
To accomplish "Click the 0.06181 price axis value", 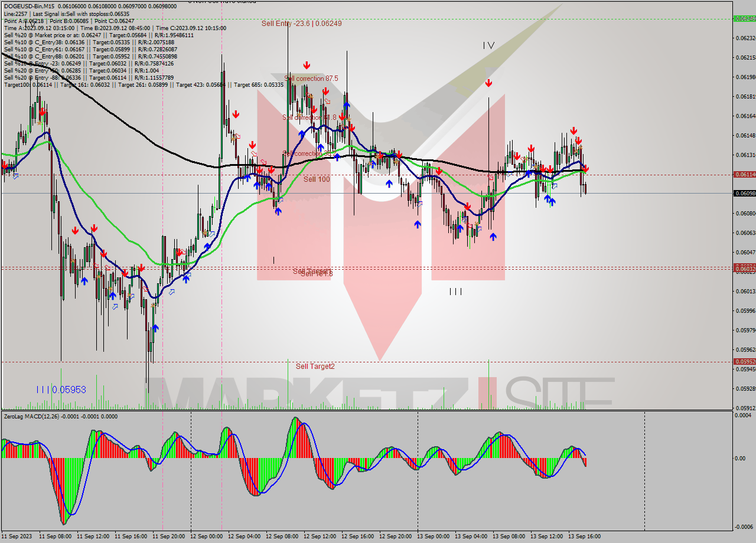I will [x=745, y=96].
